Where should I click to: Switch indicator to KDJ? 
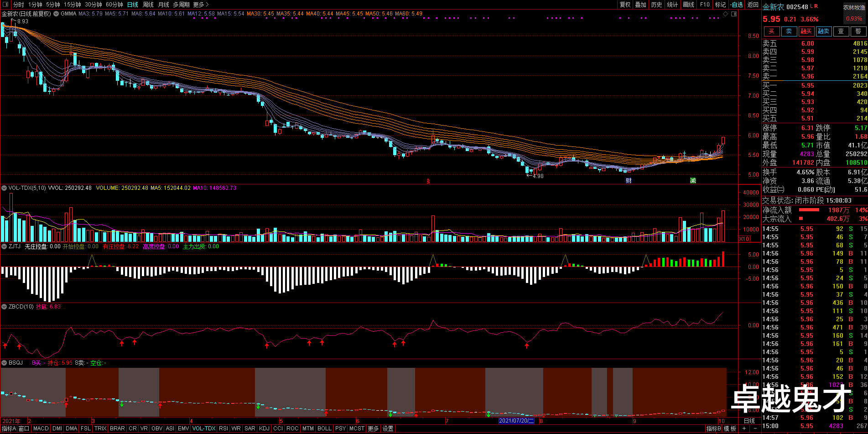(264, 429)
